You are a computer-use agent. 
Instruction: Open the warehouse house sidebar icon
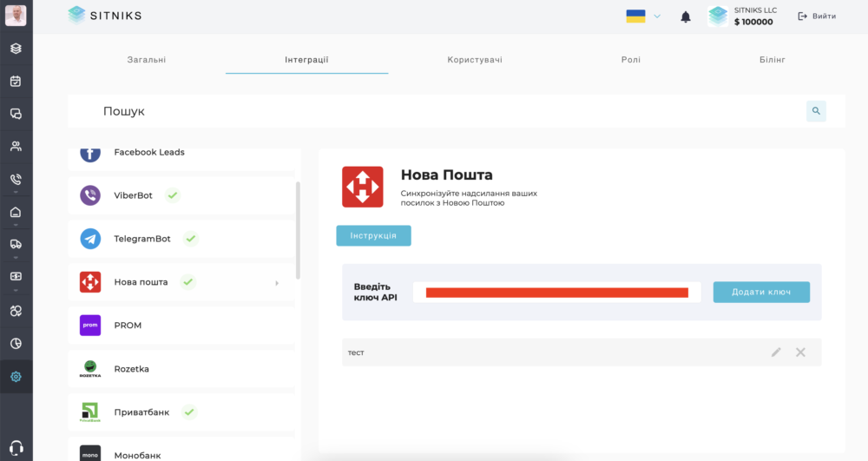[16, 212]
